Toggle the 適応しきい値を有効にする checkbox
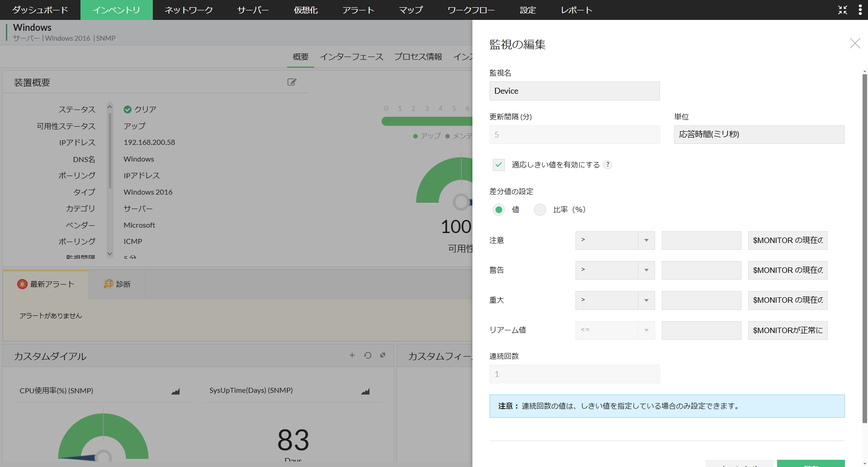Image resolution: width=868 pixels, height=467 pixels. click(x=499, y=165)
